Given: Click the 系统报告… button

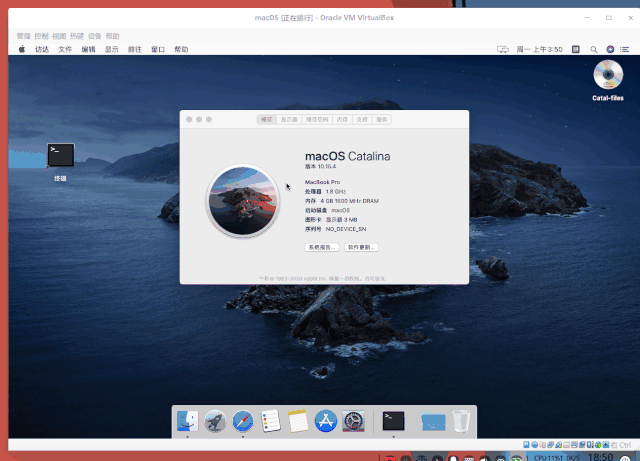Looking at the screenshot, I should click(x=322, y=247).
